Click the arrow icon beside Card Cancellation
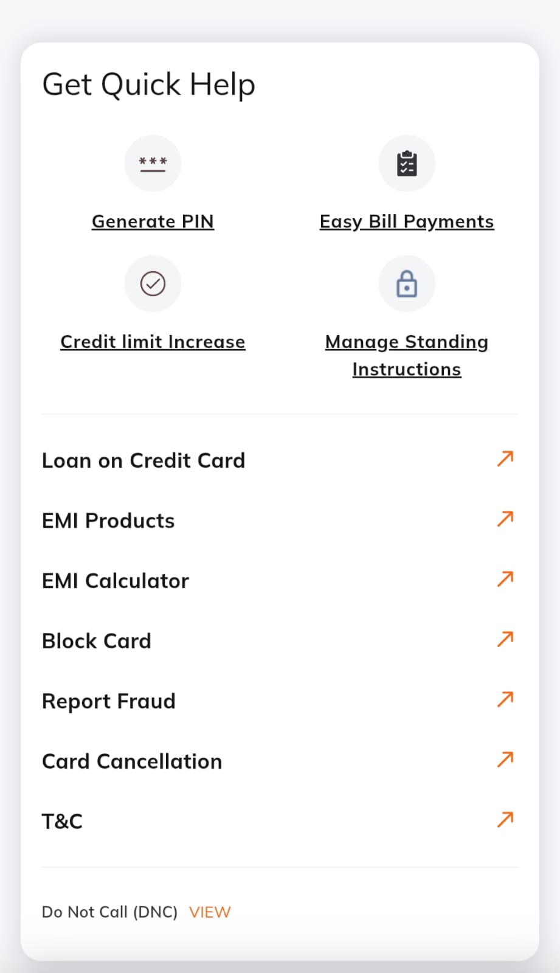This screenshot has height=973, width=560. tap(505, 760)
